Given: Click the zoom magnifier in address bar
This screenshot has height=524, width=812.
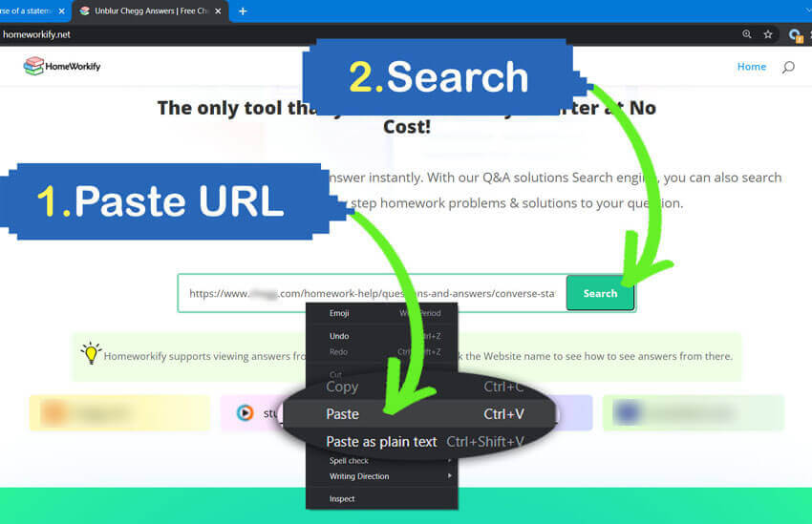Looking at the screenshot, I should point(747,34).
